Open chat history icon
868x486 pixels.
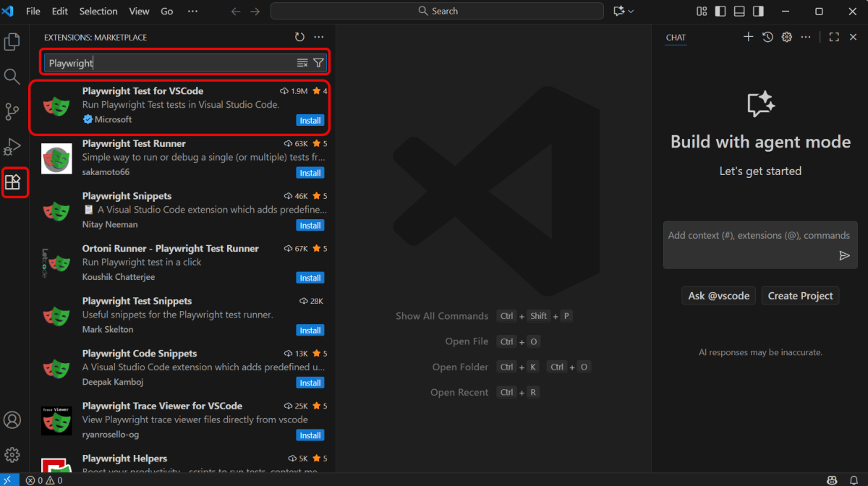tap(767, 38)
